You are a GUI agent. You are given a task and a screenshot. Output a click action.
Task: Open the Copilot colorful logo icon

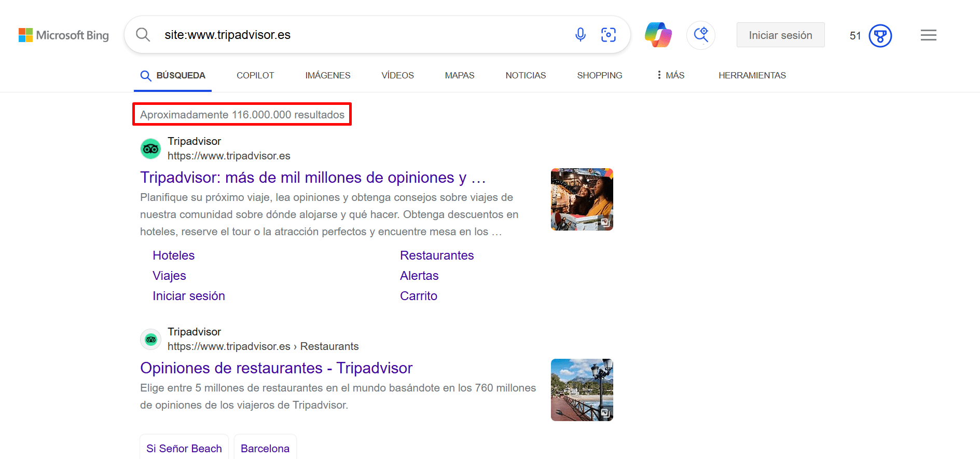658,35
